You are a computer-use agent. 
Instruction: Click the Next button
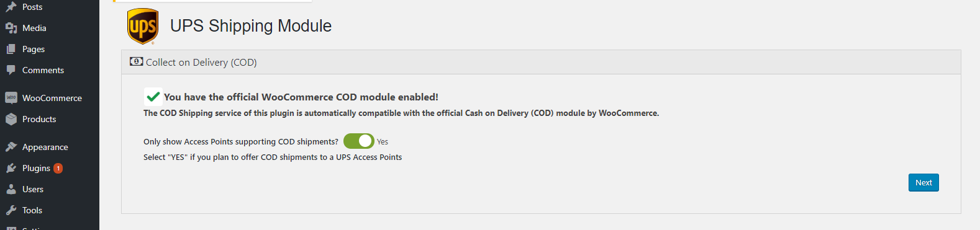(923, 182)
